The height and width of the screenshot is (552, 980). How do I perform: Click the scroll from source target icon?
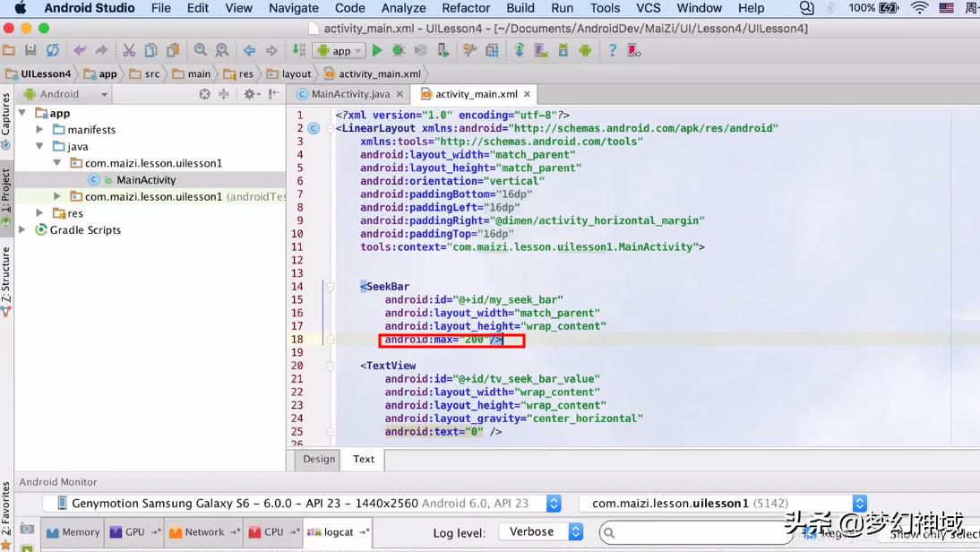coord(204,94)
